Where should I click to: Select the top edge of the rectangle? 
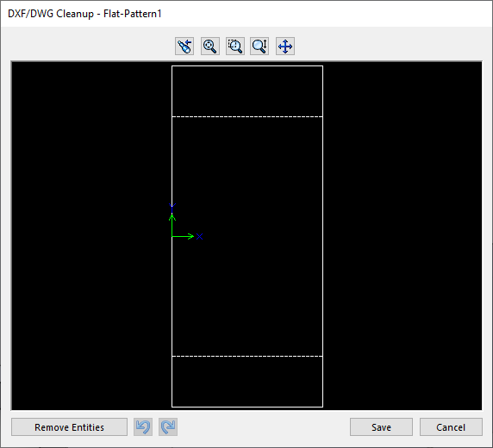[247, 66]
